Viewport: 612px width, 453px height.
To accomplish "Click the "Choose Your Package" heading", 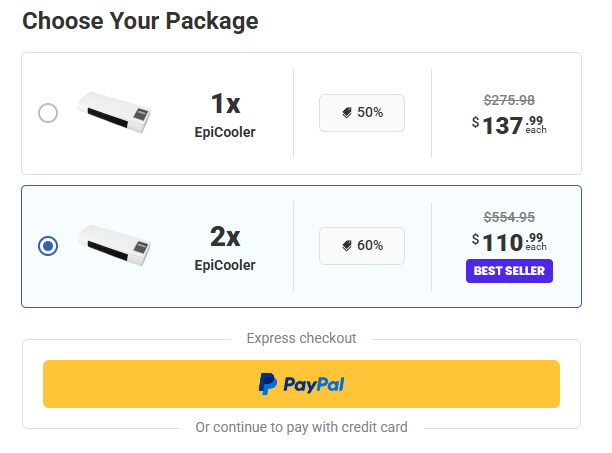I will (140, 21).
